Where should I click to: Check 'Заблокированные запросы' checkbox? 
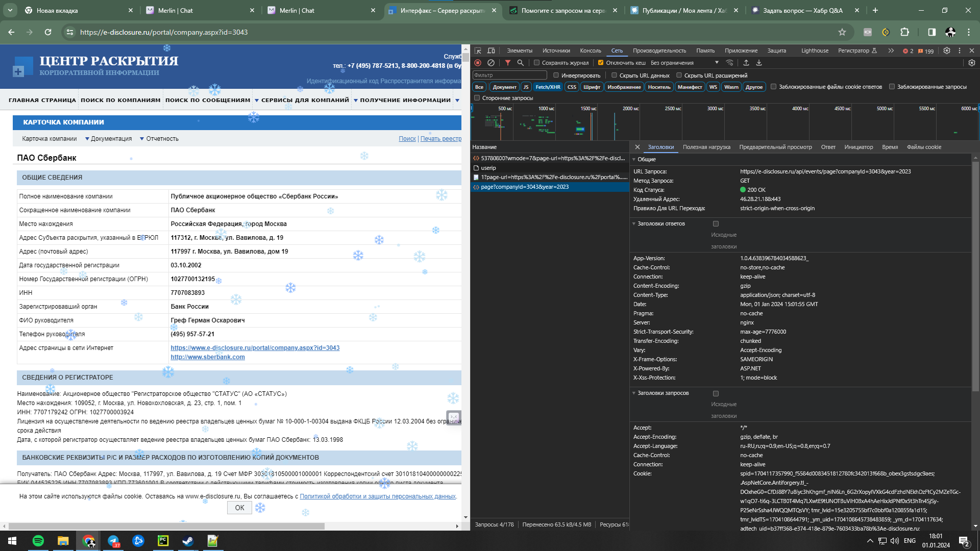(x=892, y=87)
